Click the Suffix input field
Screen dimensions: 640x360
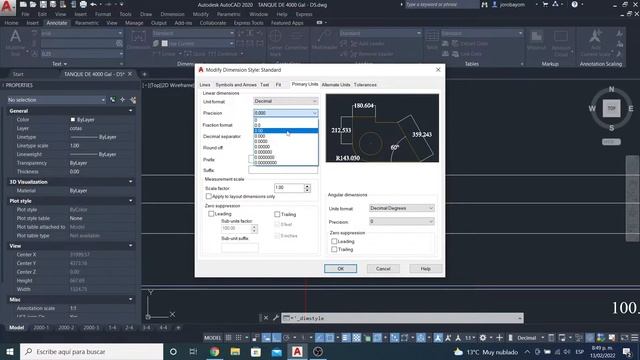(283, 170)
